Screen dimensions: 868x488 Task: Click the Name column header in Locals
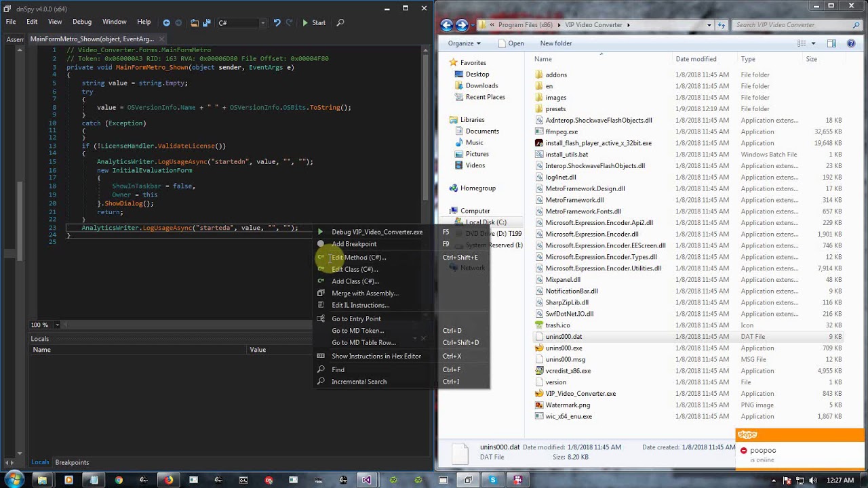[x=139, y=350]
